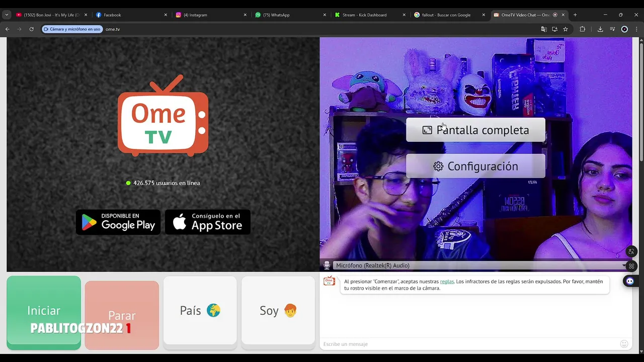The height and width of the screenshot is (362, 644).
Task: Click the Cámara y micrófono en uso chip
Action: point(72,29)
